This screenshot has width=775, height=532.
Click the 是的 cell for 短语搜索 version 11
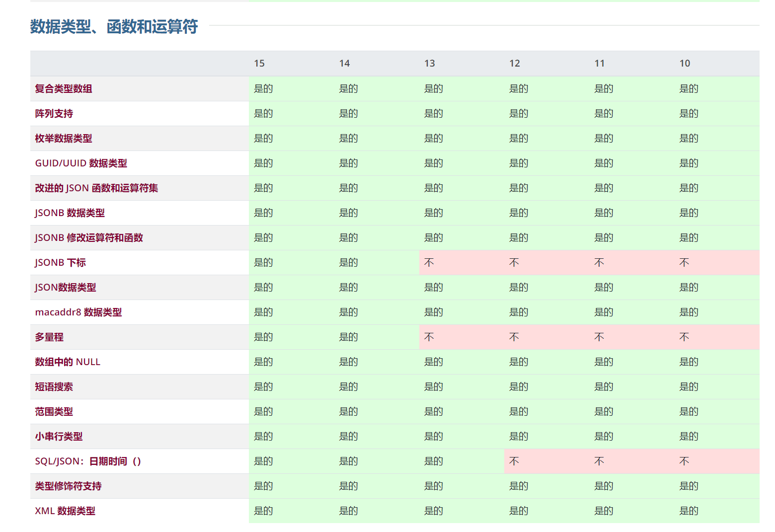point(632,387)
